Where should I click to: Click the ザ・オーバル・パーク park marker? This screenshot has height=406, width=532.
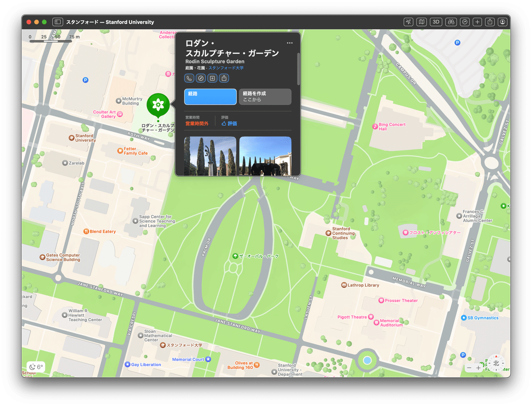[x=235, y=256]
